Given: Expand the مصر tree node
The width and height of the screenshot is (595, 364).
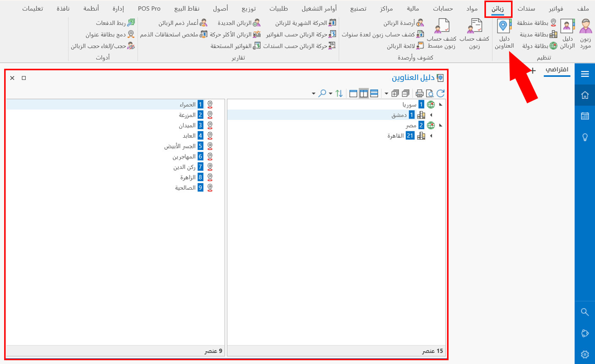Looking at the screenshot, I should (x=441, y=125).
